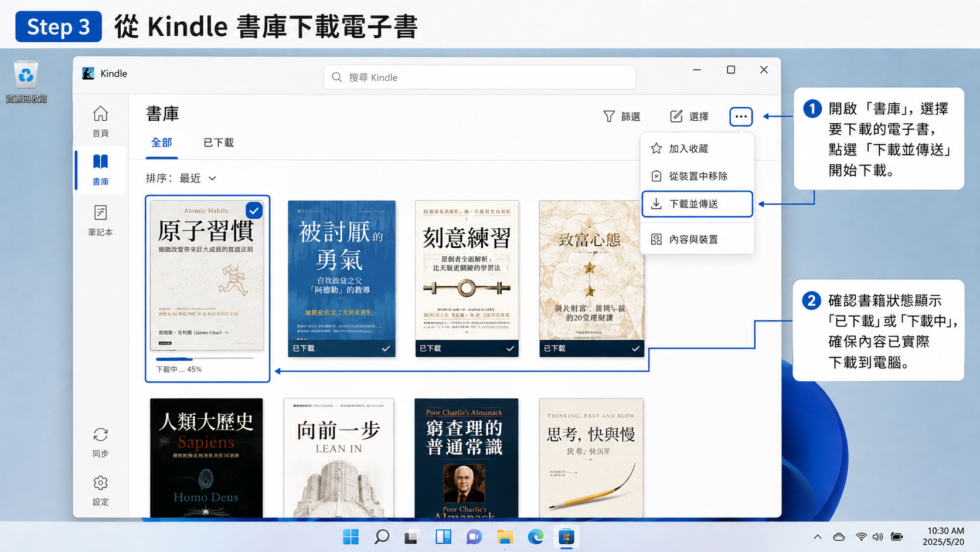Click the 篩選 filter funnel icon
Viewport: 980px width, 552px height.
coord(609,116)
